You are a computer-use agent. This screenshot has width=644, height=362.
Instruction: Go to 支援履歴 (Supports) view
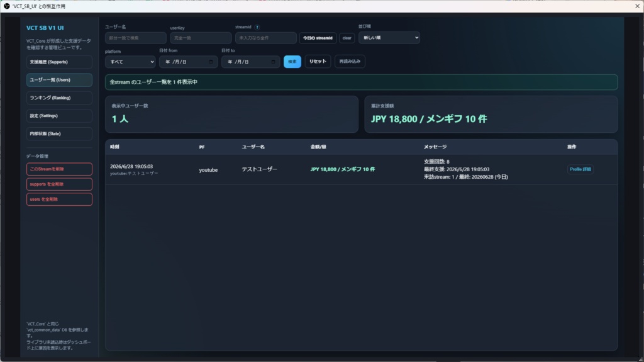[59, 62]
